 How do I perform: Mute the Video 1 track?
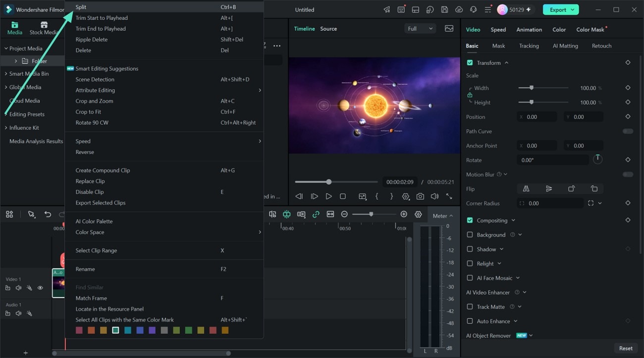[x=18, y=288]
